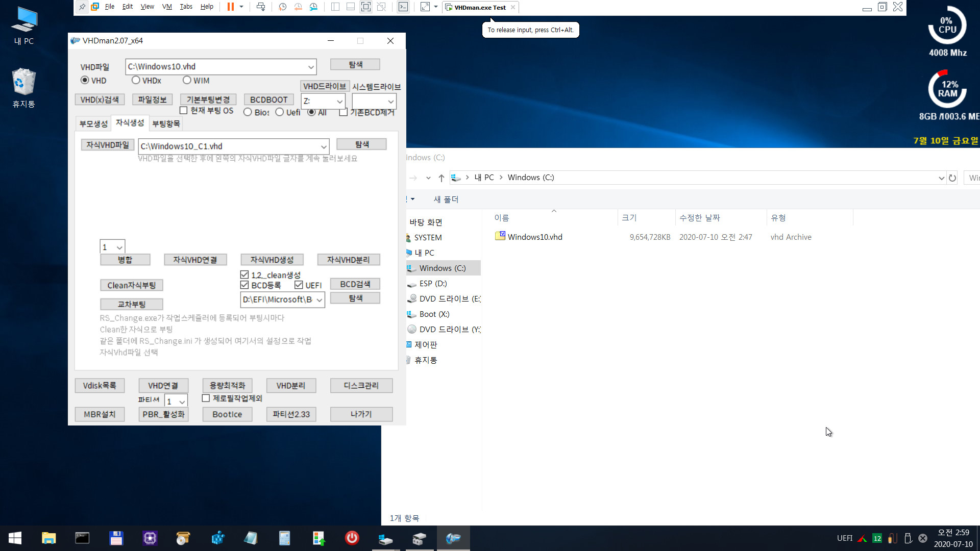Toggle the UEFI checkbox beside BCD등록
980x551 pixels.
299,285
